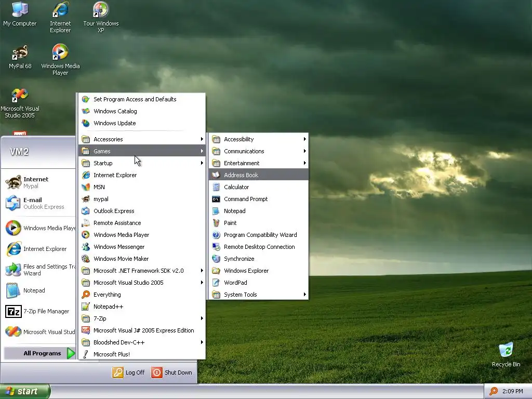
Task: Open Windows Media Player in All Programs list
Action: (x=142, y=235)
